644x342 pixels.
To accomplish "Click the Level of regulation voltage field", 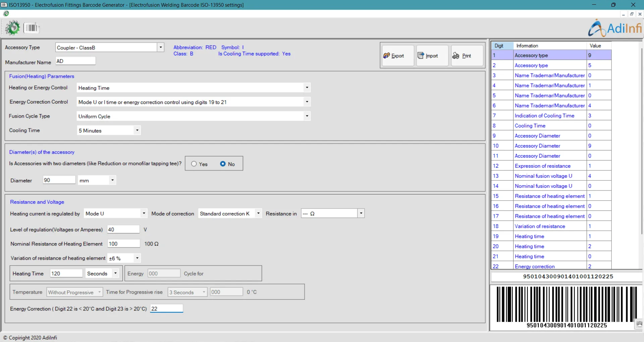I will pos(123,230).
